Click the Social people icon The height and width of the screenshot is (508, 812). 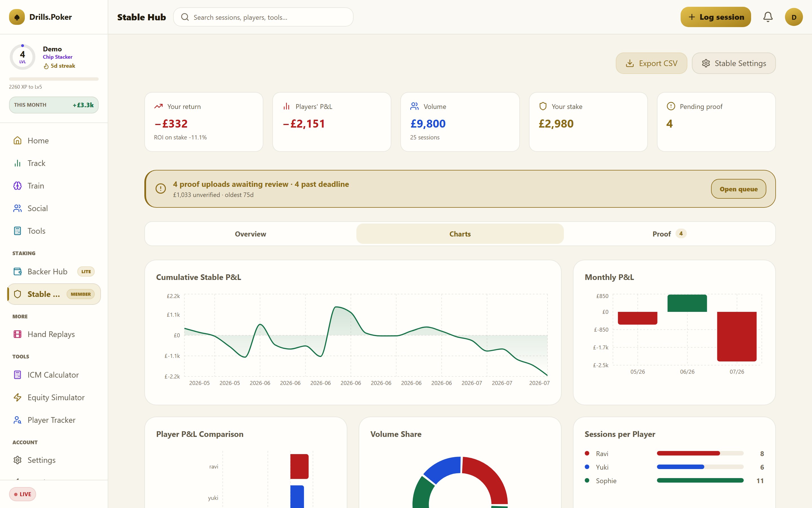coord(17,208)
